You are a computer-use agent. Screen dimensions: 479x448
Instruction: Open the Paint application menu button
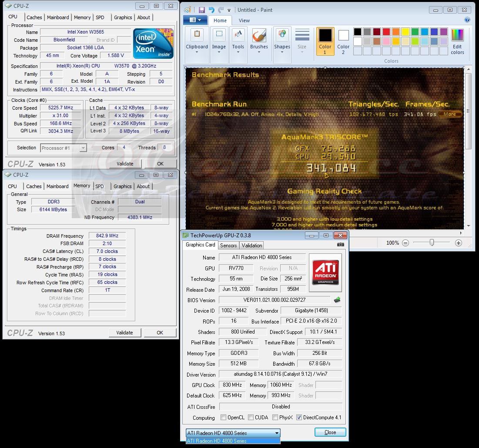click(x=195, y=20)
